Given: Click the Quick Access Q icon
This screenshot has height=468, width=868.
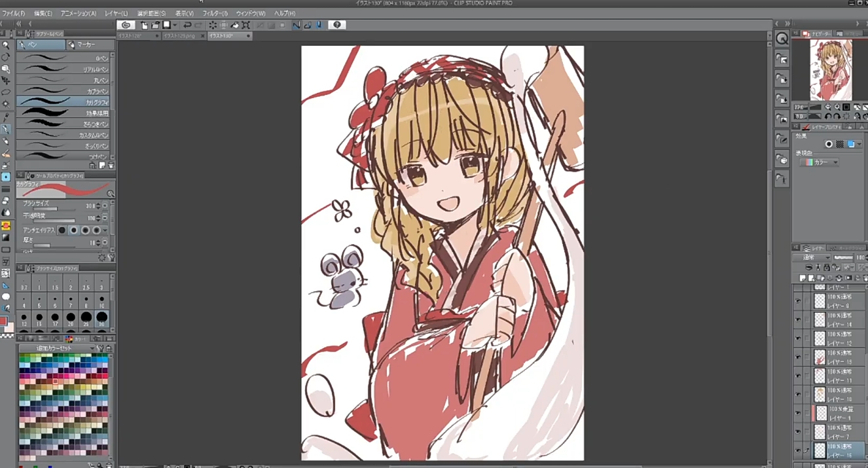Looking at the screenshot, I should pos(782,39).
